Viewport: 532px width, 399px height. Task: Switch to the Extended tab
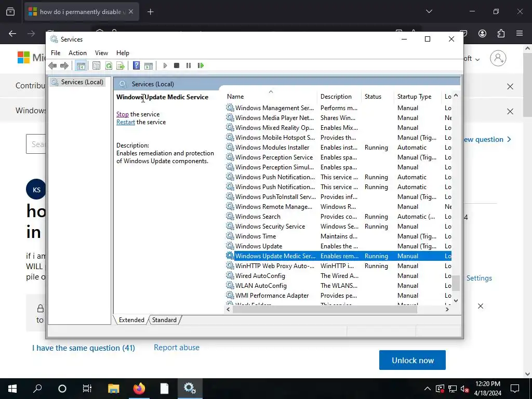pyautogui.click(x=131, y=320)
